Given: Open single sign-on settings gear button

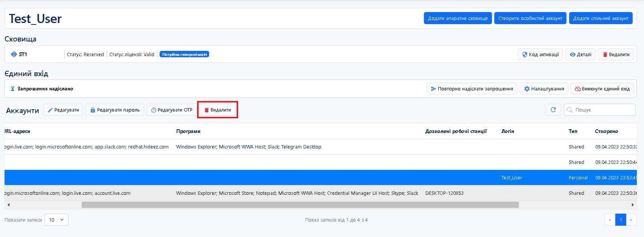Looking at the screenshot, I should [544, 89].
